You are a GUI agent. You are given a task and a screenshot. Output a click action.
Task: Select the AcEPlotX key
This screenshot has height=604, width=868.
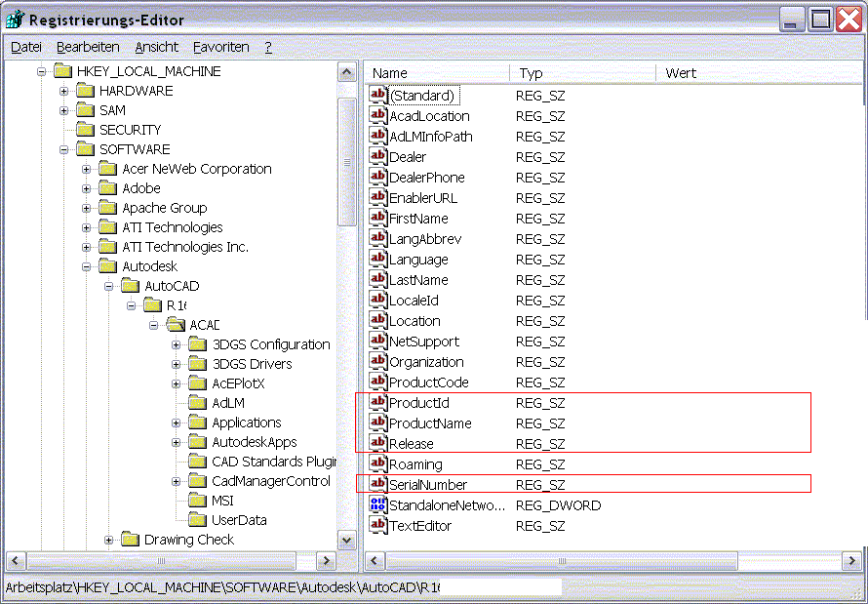[238, 383]
